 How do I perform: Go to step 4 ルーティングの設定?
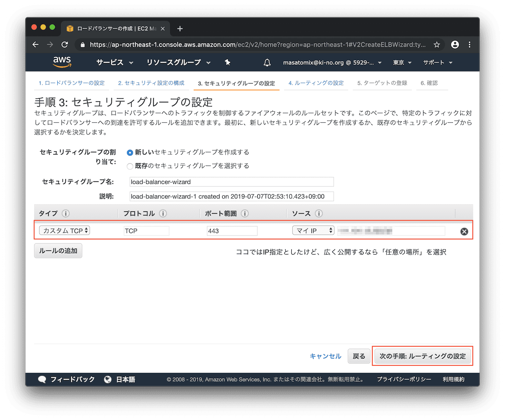point(316,83)
